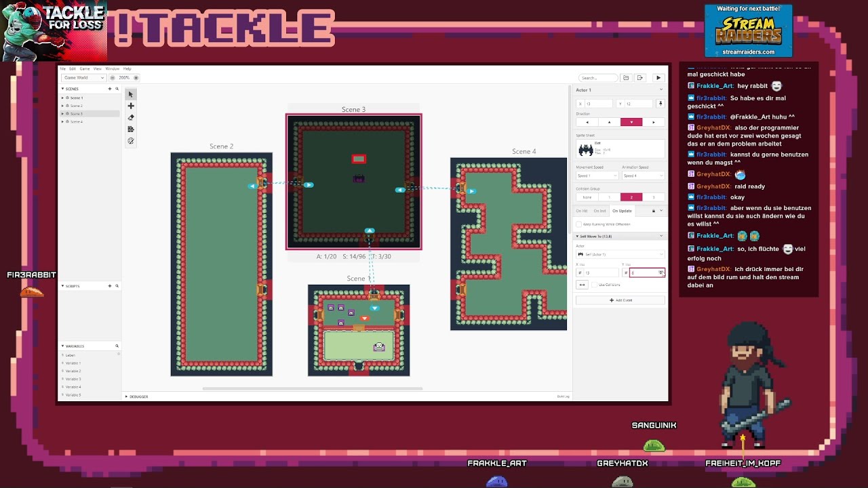Set Collision Group to None
Viewport: 868px width, 488px height.
[587, 197]
